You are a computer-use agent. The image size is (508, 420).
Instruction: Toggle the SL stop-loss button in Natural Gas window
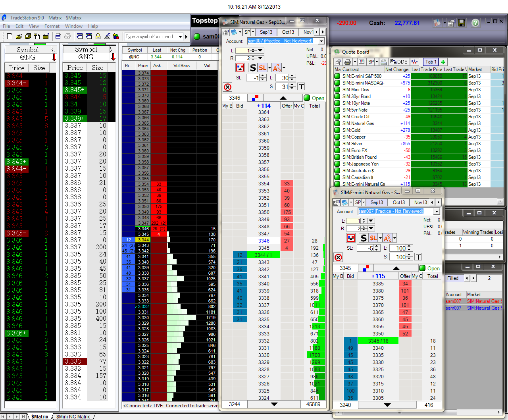(x=262, y=67)
